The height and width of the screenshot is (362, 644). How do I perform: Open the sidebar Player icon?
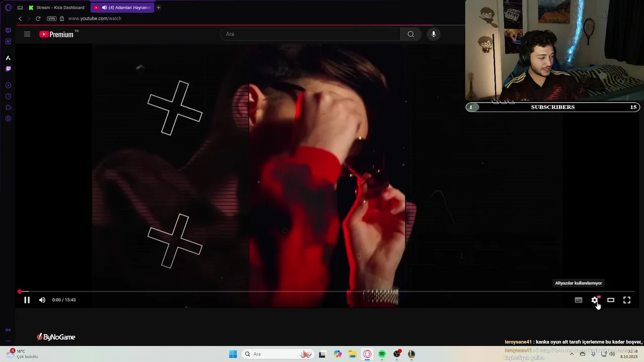[x=8, y=85]
